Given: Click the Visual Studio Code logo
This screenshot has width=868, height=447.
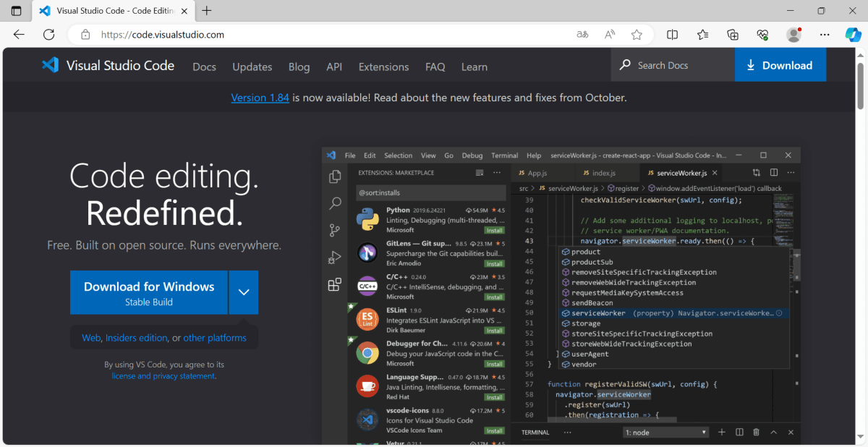Looking at the screenshot, I should 51,65.
